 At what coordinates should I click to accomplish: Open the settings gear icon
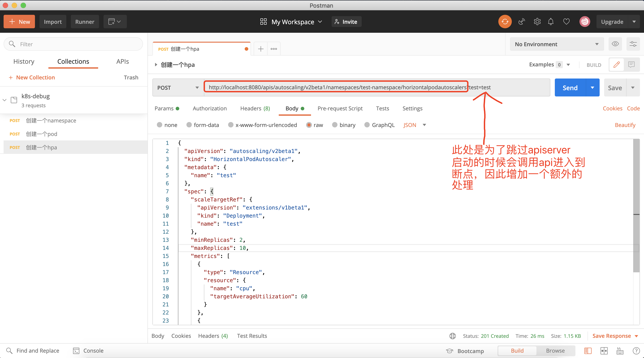click(x=537, y=22)
